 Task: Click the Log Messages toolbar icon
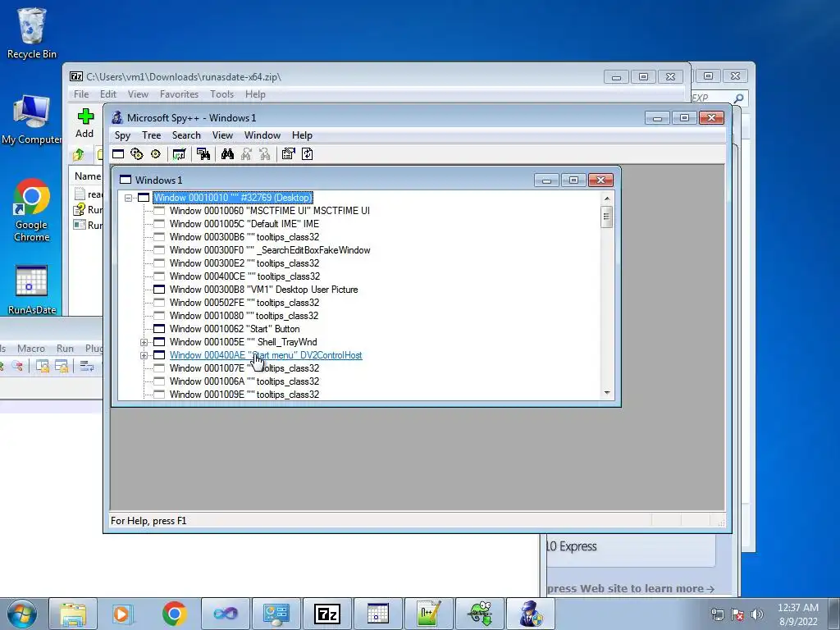(x=179, y=154)
